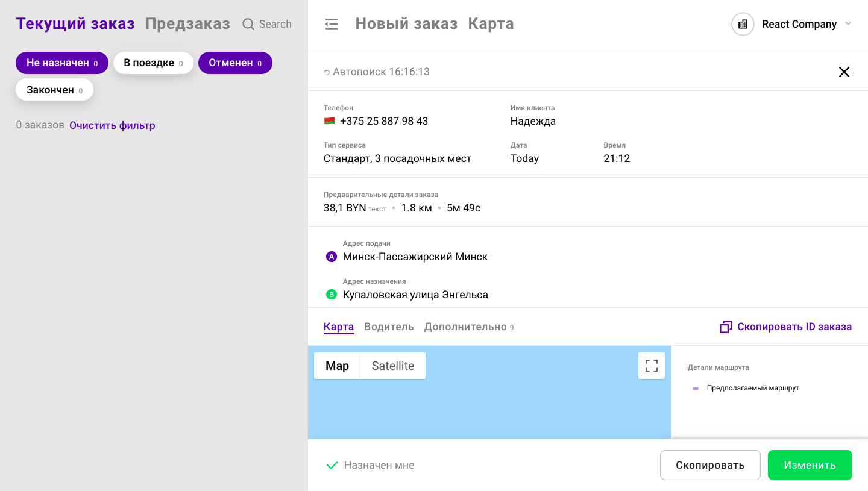Switch map to Satellite view
The image size is (868, 491).
[x=392, y=366]
